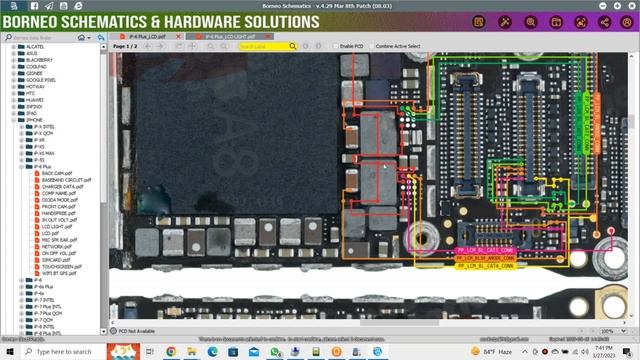
Task: Expand the IP-X INTEL folder
Action: (22, 127)
